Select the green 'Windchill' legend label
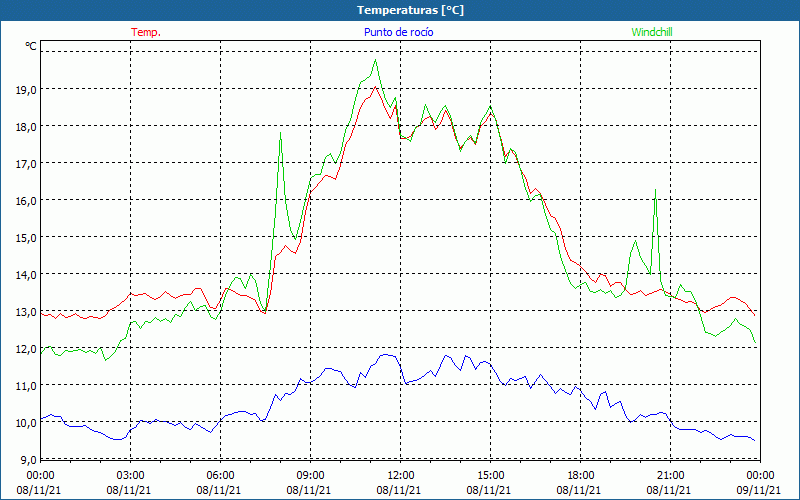The height and width of the screenshot is (500, 800). coord(652,32)
